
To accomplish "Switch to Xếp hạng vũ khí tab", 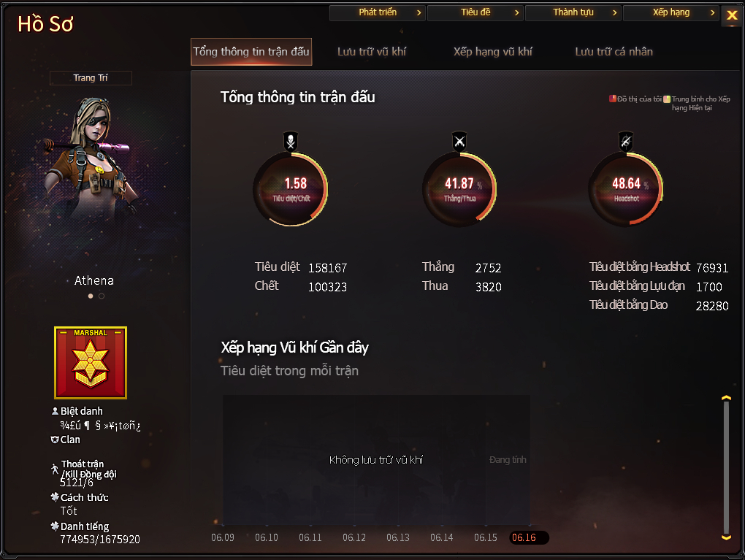I will (x=493, y=52).
